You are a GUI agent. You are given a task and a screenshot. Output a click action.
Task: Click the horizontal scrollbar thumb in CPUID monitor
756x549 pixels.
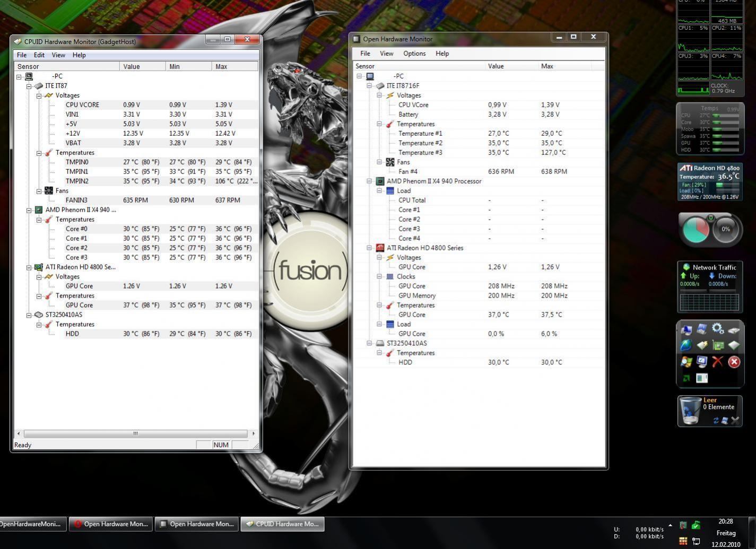[135, 433]
